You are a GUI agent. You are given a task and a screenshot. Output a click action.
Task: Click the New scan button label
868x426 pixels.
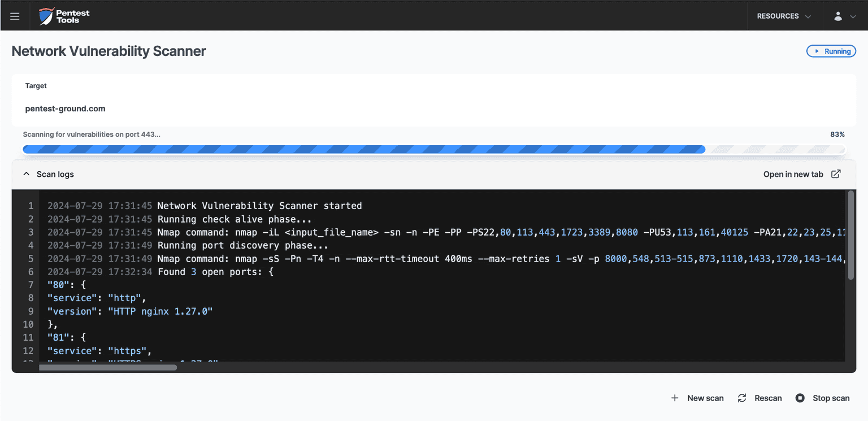click(705, 398)
